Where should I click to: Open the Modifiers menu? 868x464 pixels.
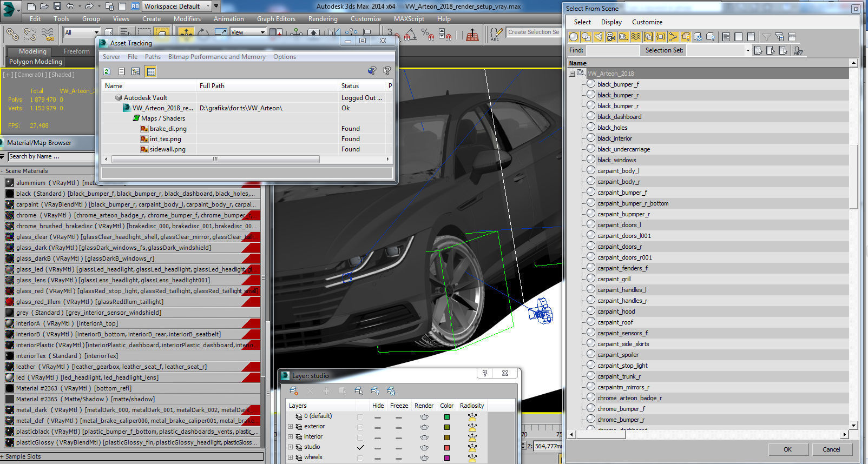point(187,19)
